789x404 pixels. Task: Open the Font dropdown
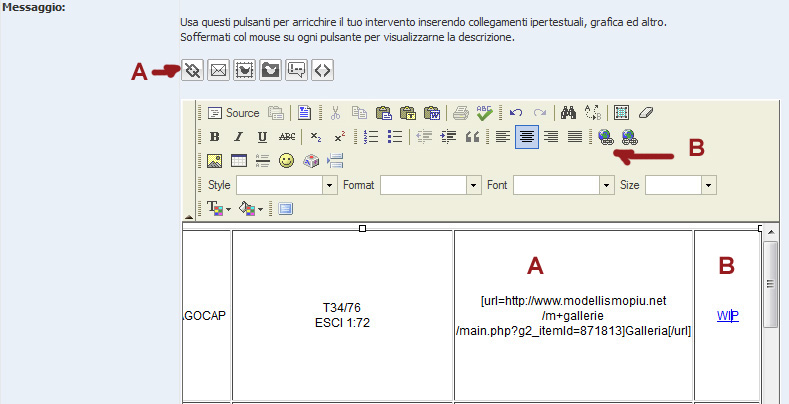tap(608, 185)
